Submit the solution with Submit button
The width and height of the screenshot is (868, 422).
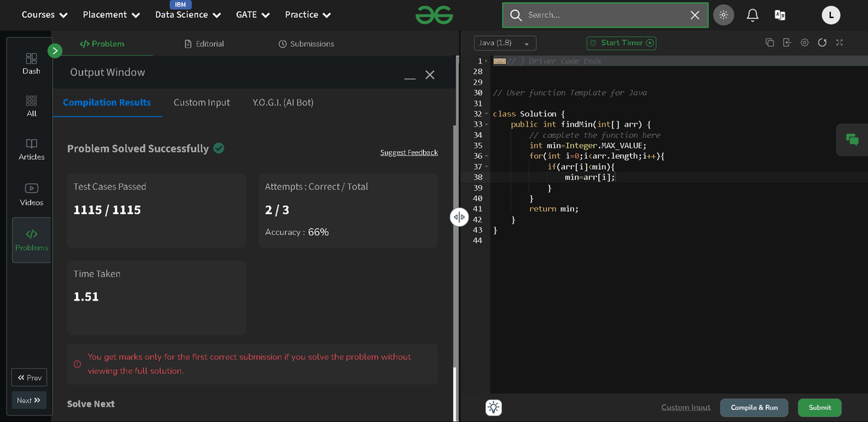tap(820, 408)
